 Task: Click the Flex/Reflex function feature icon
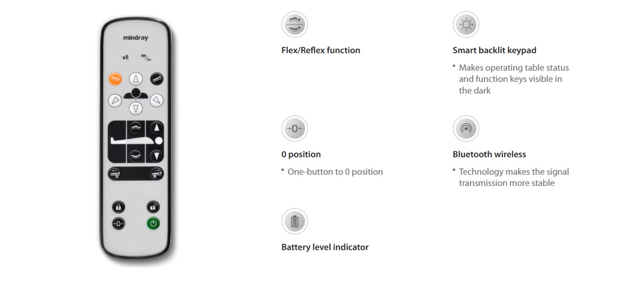point(294,24)
